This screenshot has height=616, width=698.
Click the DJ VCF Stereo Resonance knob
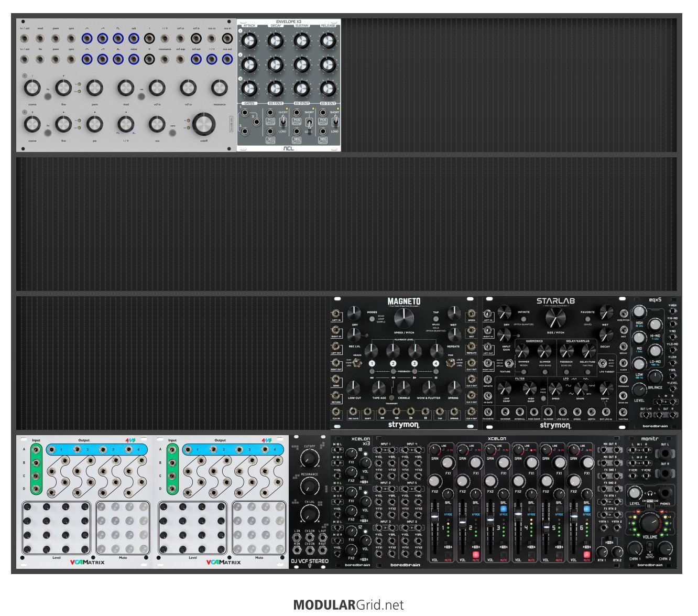click(x=310, y=487)
